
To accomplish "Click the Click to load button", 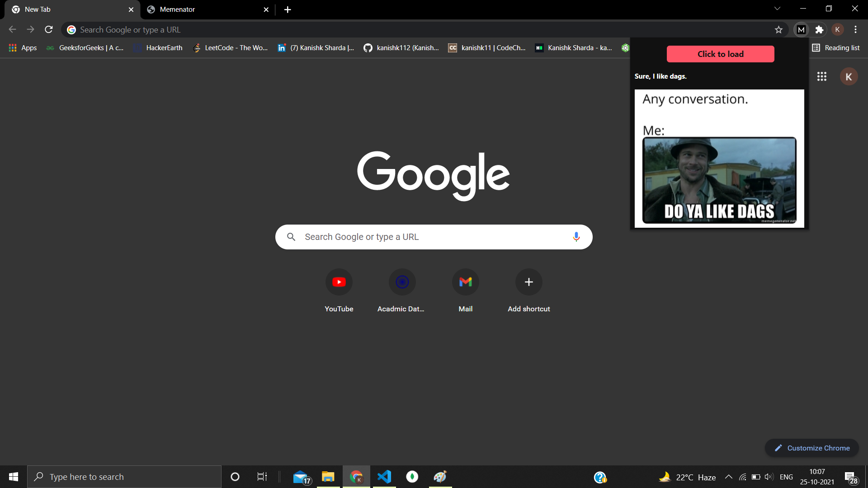I will tap(720, 54).
